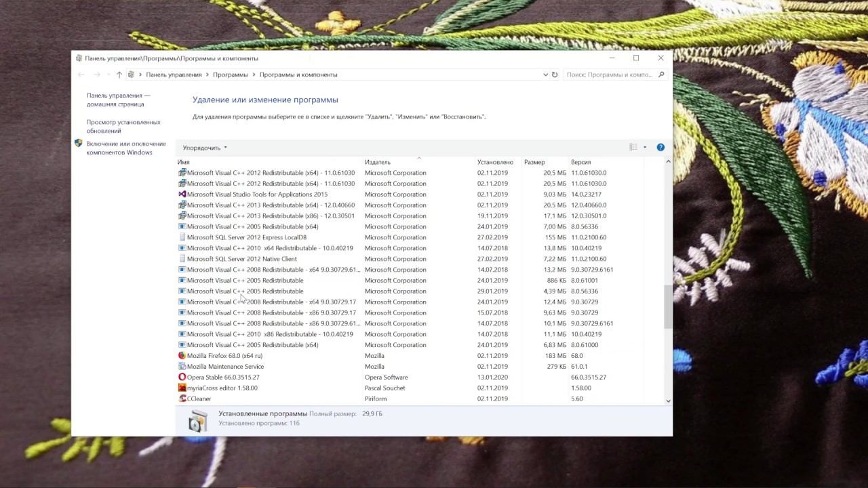Select the Mozilla Maintenance Service icon

point(182,367)
